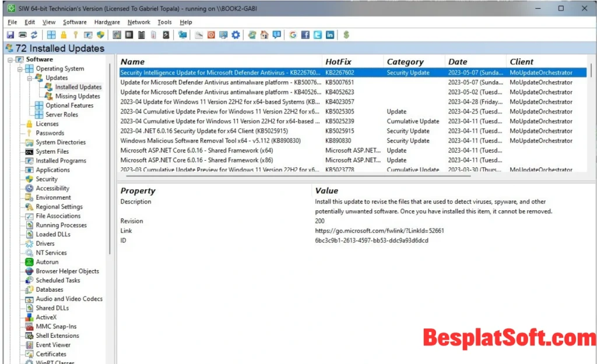Click the LinkedIn toolbar icon
The width and height of the screenshot is (597, 364).
(x=330, y=35)
